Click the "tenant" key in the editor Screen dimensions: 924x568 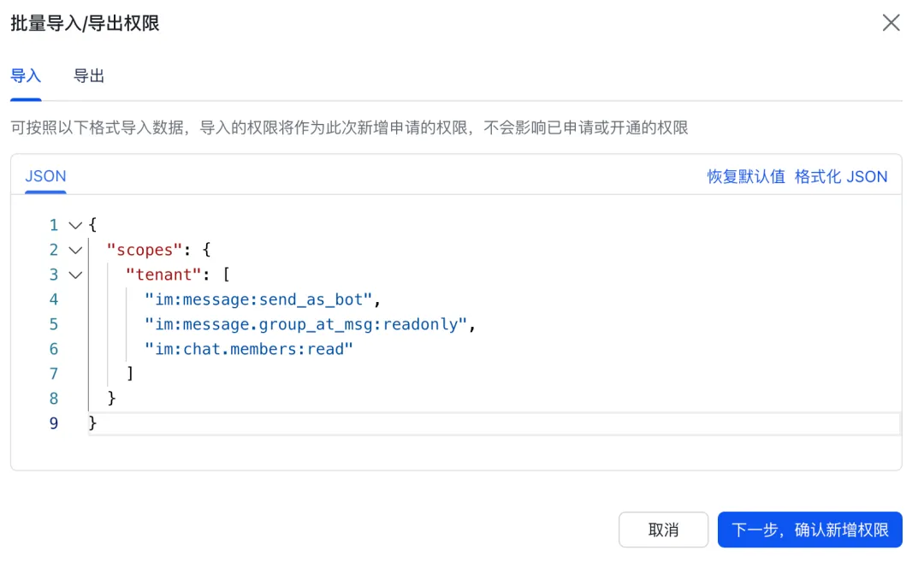pyautogui.click(x=161, y=275)
